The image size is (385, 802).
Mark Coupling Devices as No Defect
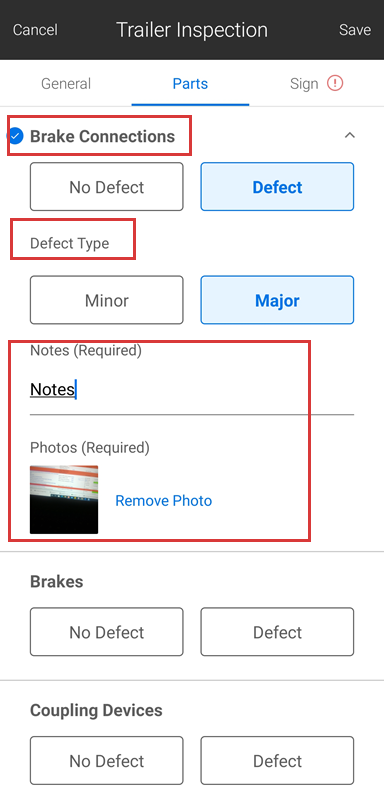pyautogui.click(x=106, y=761)
